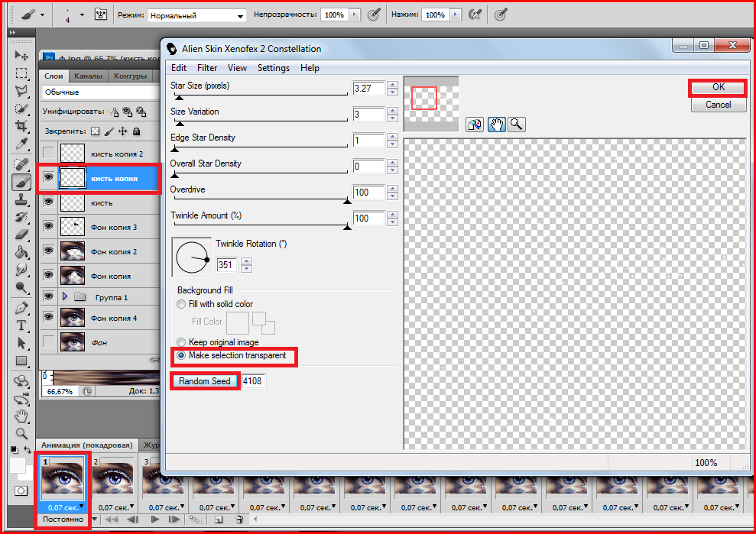Open the 'Нажим' flow slider arrow
This screenshot has width=756, height=534.
pos(456,15)
